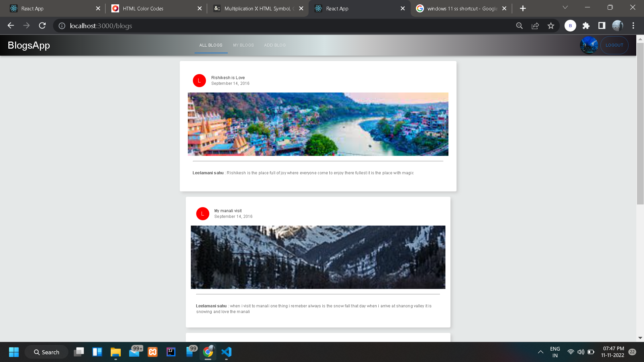Open the Windows Start menu
The image size is (644, 362).
click(x=14, y=352)
